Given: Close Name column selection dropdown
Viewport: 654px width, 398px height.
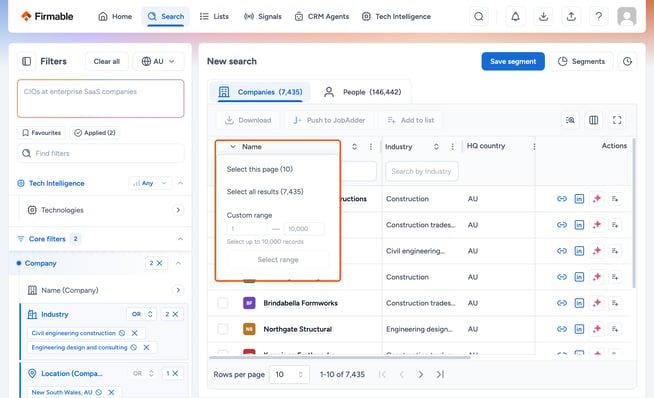Looking at the screenshot, I should 233,146.
